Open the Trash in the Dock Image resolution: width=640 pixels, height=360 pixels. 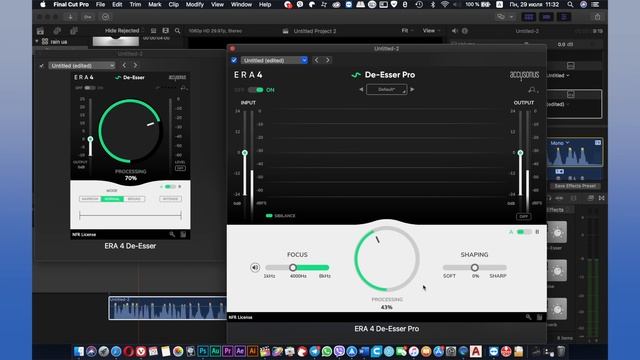point(561,351)
